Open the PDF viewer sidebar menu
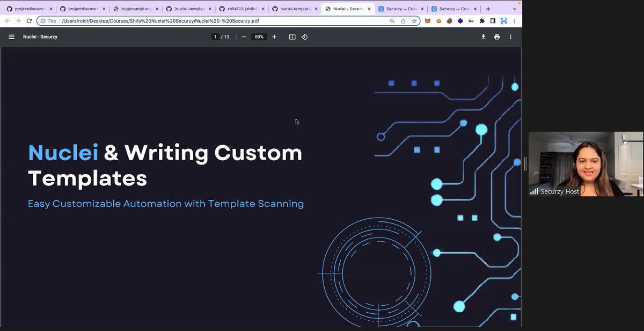Image resolution: width=644 pixels, height=331 pixels. point(11,37)
